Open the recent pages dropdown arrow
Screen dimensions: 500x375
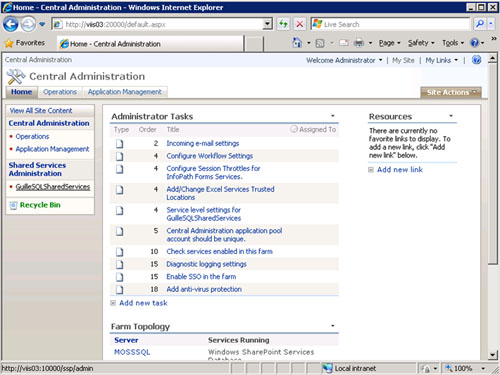(x=42, y=24)
